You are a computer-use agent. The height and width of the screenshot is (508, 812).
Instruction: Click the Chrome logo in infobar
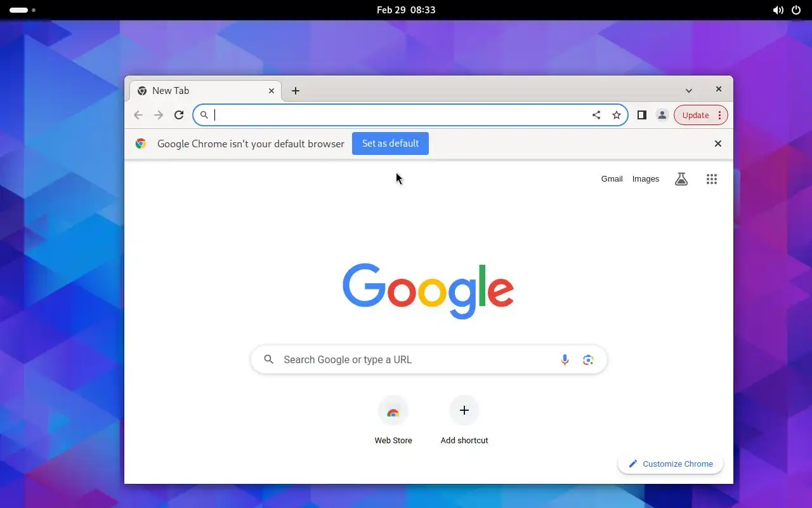pyautogui.click(x=141, y=144)
